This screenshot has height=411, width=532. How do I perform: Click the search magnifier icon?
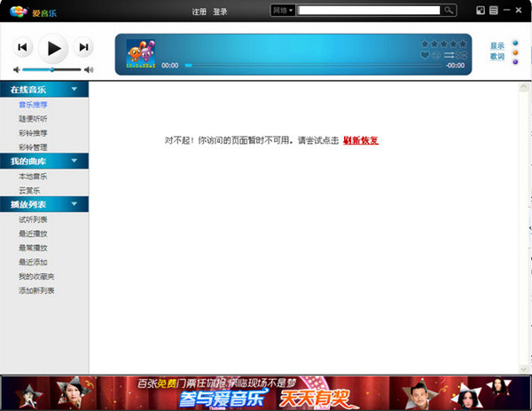point(449,11)
